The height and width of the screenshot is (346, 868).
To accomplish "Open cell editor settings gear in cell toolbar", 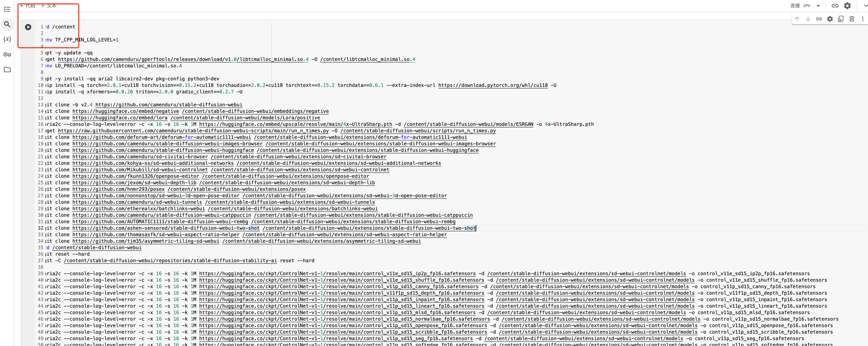I will click(x=830, y=19).
